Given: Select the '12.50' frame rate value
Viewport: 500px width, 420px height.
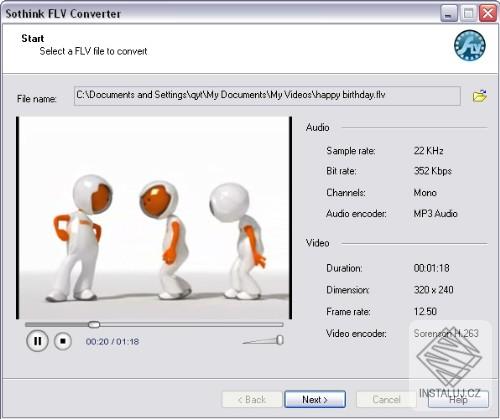Looking at the screenshot, I should tap(425, 311).
